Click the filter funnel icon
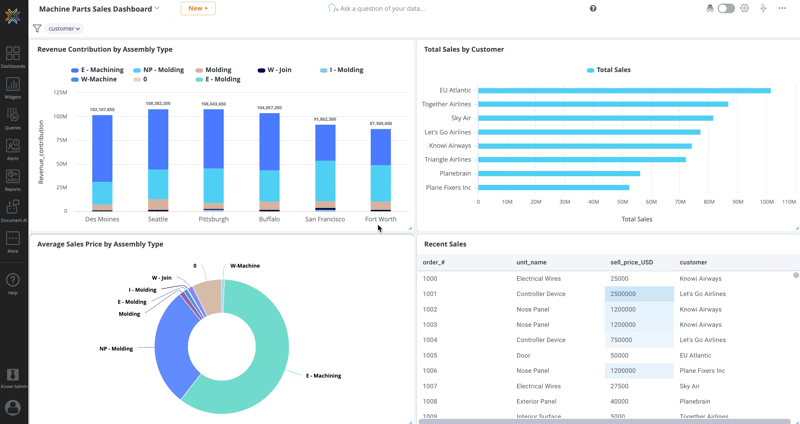 [37, 29]
